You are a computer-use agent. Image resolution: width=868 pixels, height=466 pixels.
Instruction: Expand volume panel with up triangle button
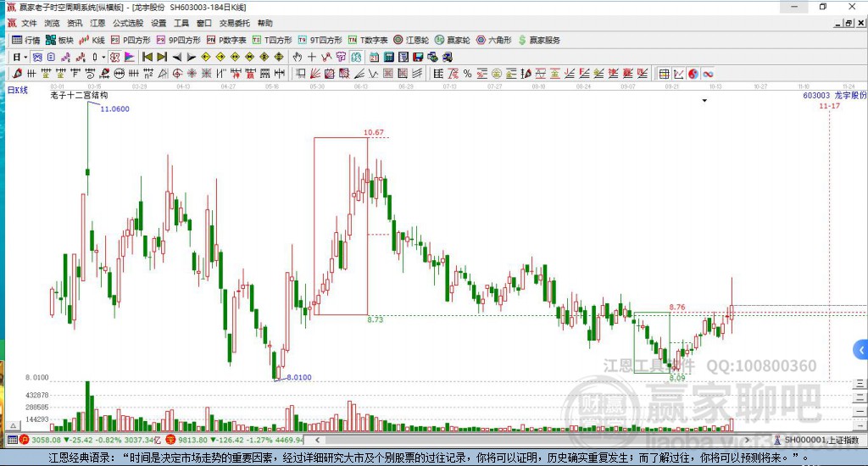(14, 425)
